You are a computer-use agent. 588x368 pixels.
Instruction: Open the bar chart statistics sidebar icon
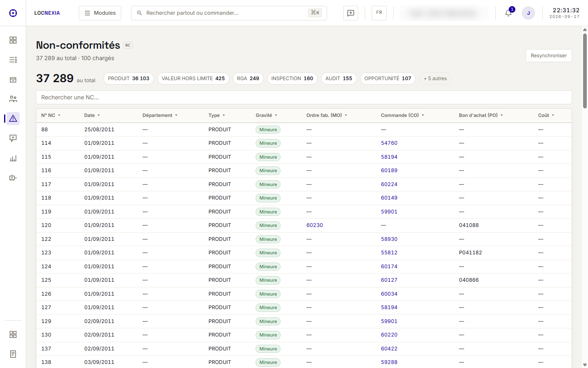pos(13,158)
